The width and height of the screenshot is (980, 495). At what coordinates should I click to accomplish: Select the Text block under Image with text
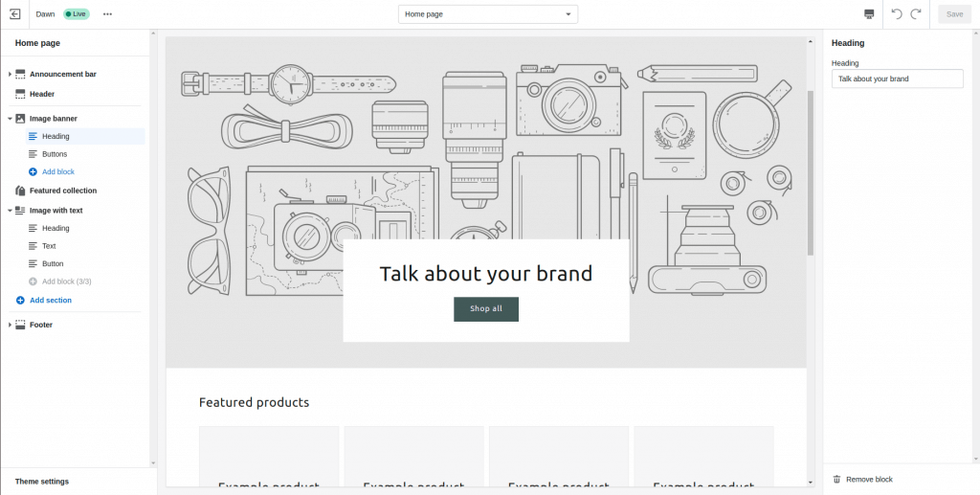(85, 246)
